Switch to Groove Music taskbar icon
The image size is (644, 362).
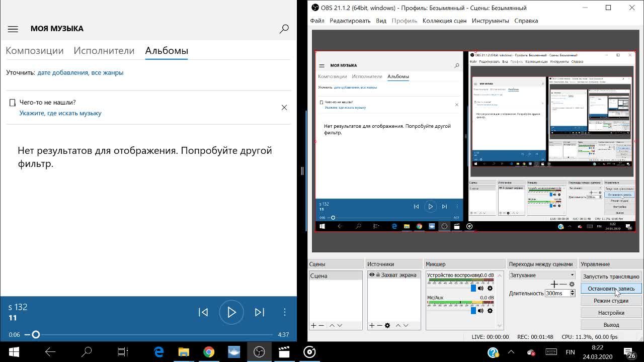pyautogui.click(x=309, y=352)
